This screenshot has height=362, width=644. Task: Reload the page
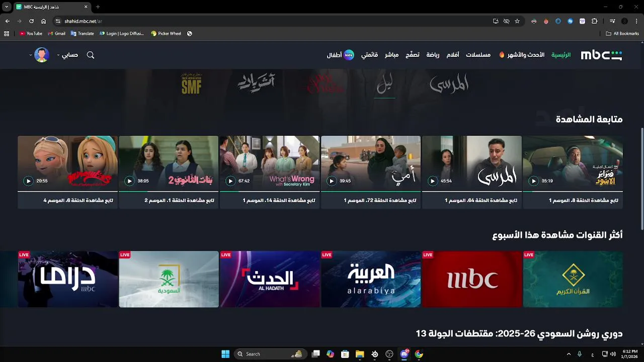(x=31, y=21)
